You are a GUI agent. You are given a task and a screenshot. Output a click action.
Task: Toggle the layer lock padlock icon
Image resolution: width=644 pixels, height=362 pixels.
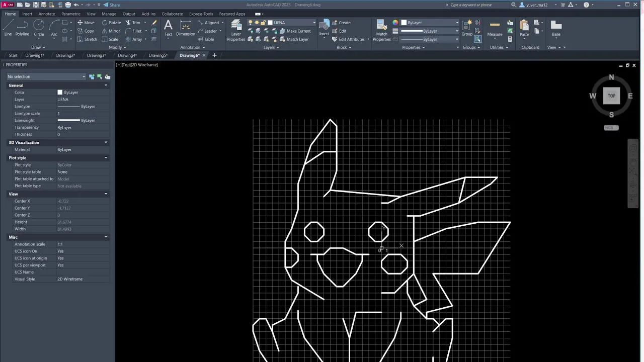click(263, 23)
